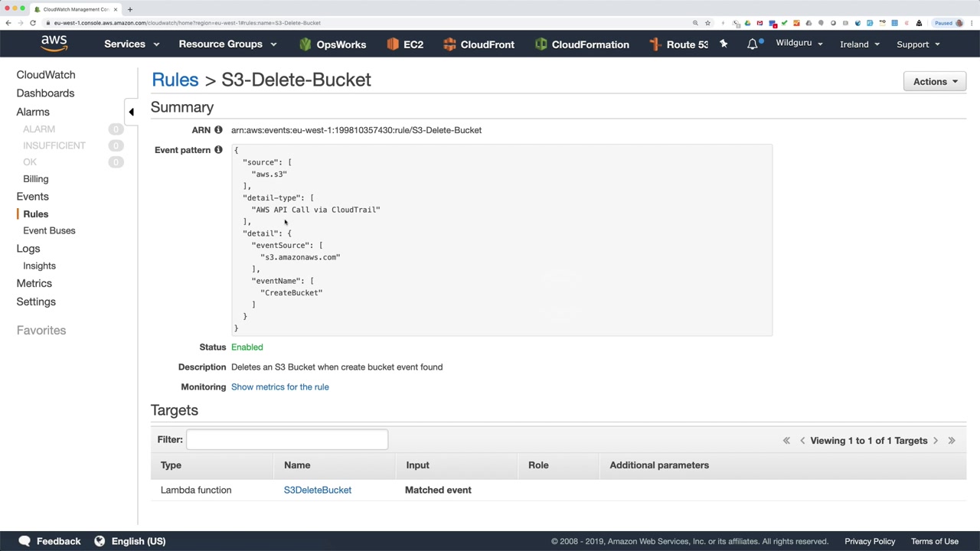Viewport: 980px width, 551px height.
Task: Open the CloudFormation shortcut icon
Action: click(541, 44)
